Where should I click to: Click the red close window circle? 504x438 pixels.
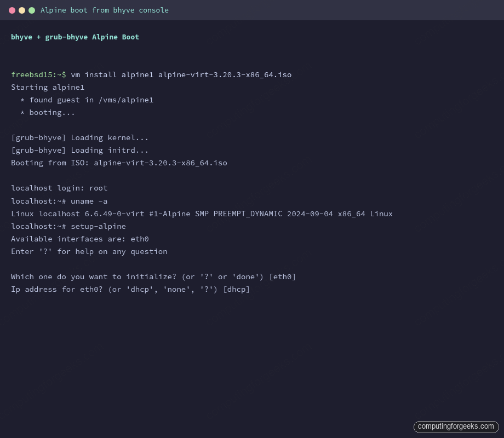[13, 10]
